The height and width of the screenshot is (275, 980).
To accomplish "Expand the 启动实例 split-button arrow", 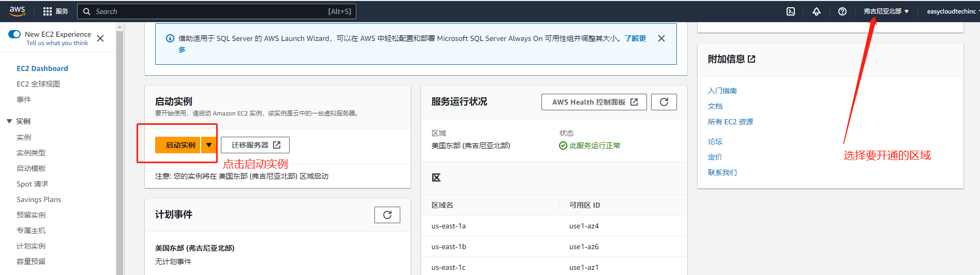I will tap(209, 145).
